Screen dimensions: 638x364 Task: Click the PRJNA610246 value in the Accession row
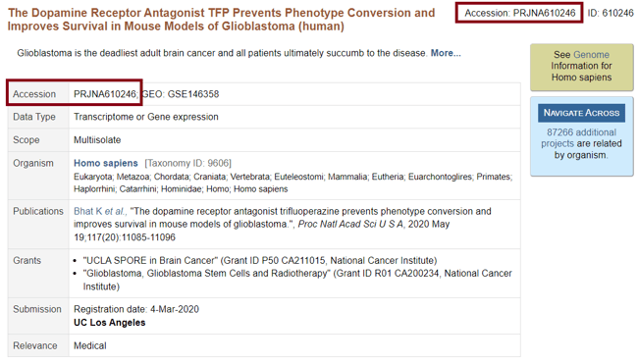click(x=105, y=94)
